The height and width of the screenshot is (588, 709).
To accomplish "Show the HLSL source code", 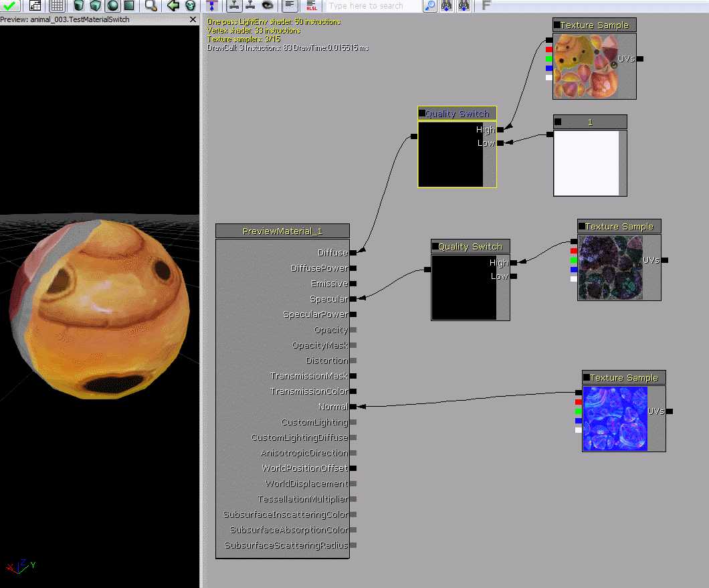I will (312, 5).
